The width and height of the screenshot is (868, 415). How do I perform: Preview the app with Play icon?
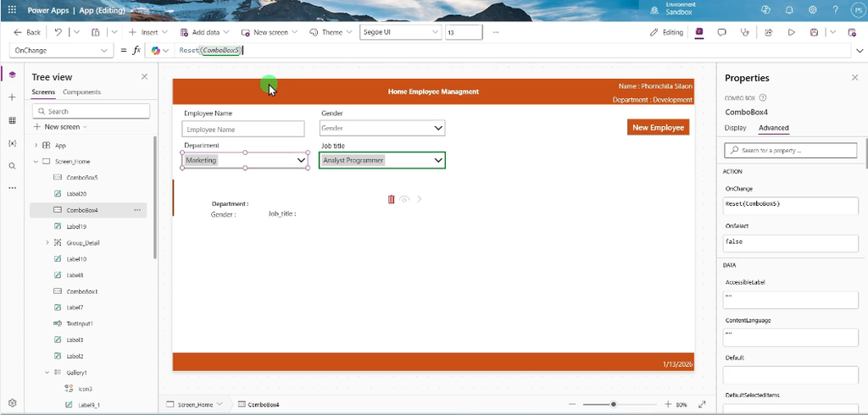792,33
